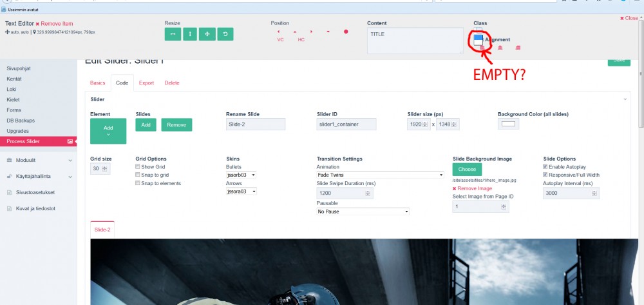Close the Text Editor toolbar
Viewport: 644px width, 305px height.
point(629,18)
